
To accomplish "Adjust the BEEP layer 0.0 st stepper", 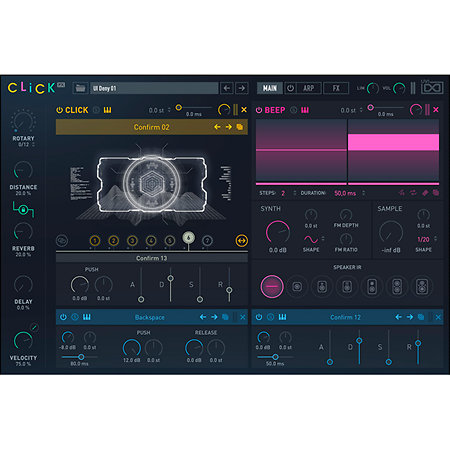I will [x=361, y=110].
